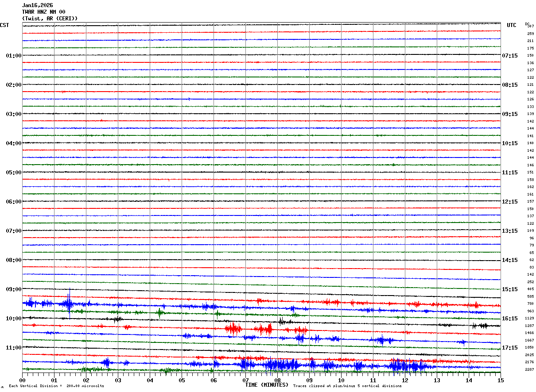Click the 16:15 UTC time label
The height and width of the screenshot is (392, 536).
pos(509,319)
